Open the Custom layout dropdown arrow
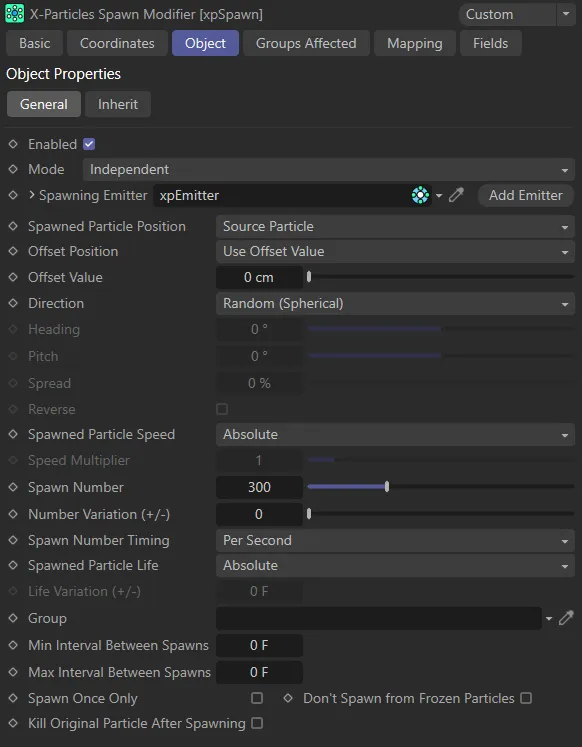 click(x=566, y=14)
